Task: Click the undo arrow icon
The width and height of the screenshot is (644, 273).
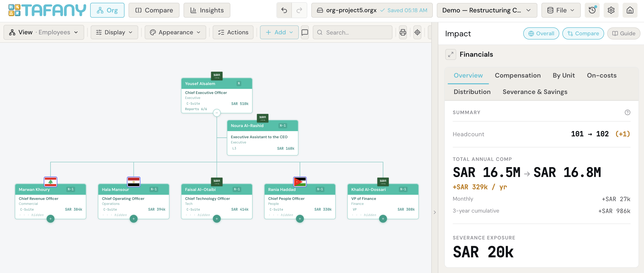Action: tap(284, 10)
